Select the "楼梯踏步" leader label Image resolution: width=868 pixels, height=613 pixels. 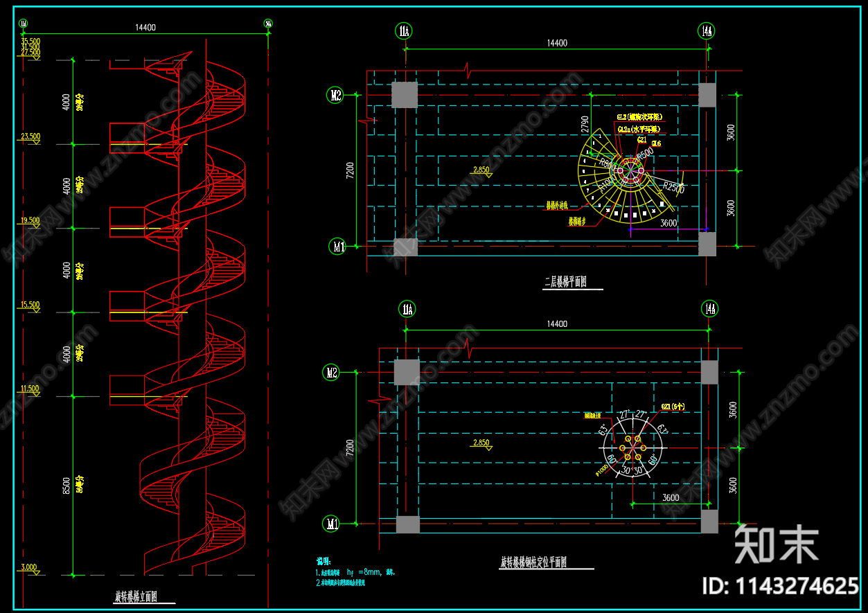[578, 222]
